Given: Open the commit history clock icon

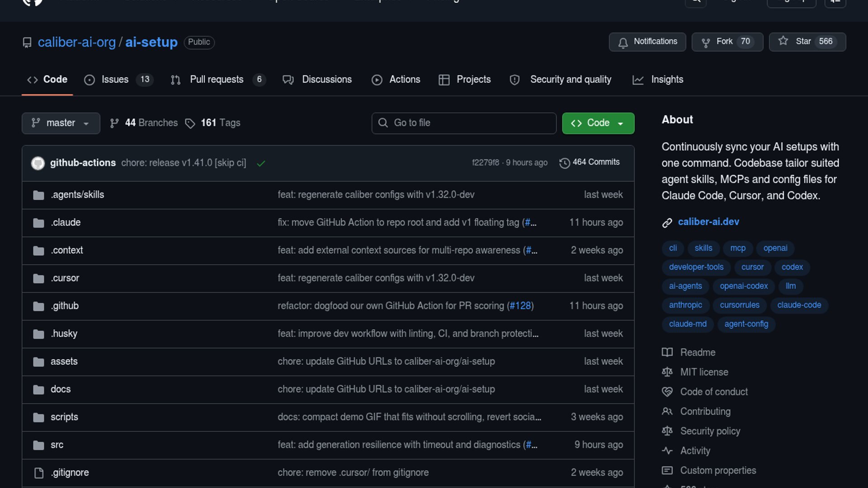Looking at the screenshot, I should coord(564,163).
